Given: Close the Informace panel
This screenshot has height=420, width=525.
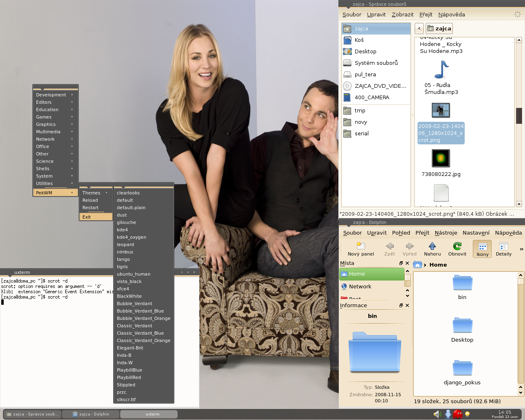Looking at the screenshot, I should [407, 306].
